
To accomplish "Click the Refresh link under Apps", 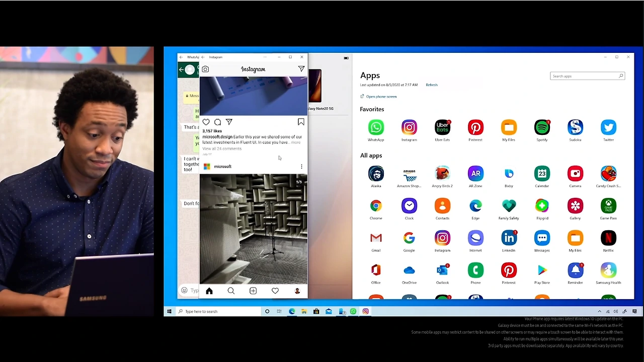I will click(x=432, y=85).
